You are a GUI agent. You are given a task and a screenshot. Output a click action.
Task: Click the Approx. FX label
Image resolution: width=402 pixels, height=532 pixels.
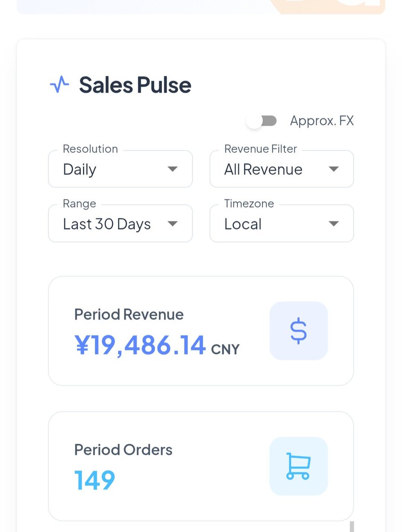click(322, 121)
